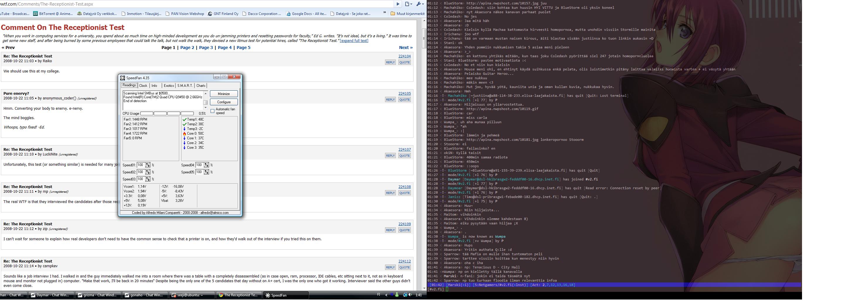Switch to seeji@ubuntu terminal in taskbar
The image size is (868, 308).
point(191,295)
